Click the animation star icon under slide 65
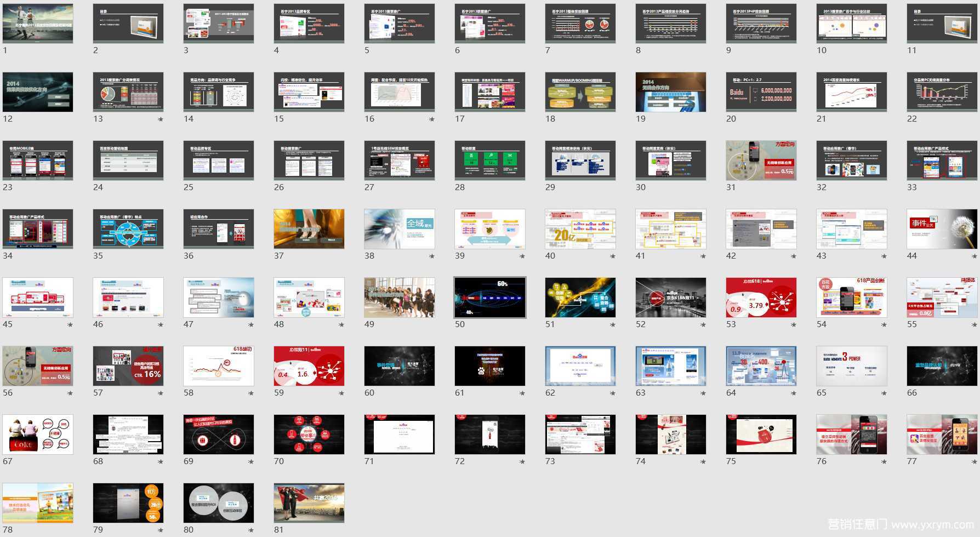Image resolution: width=980 pixels, height=537 pixels. pyautogui.click(x=884, y=393)
